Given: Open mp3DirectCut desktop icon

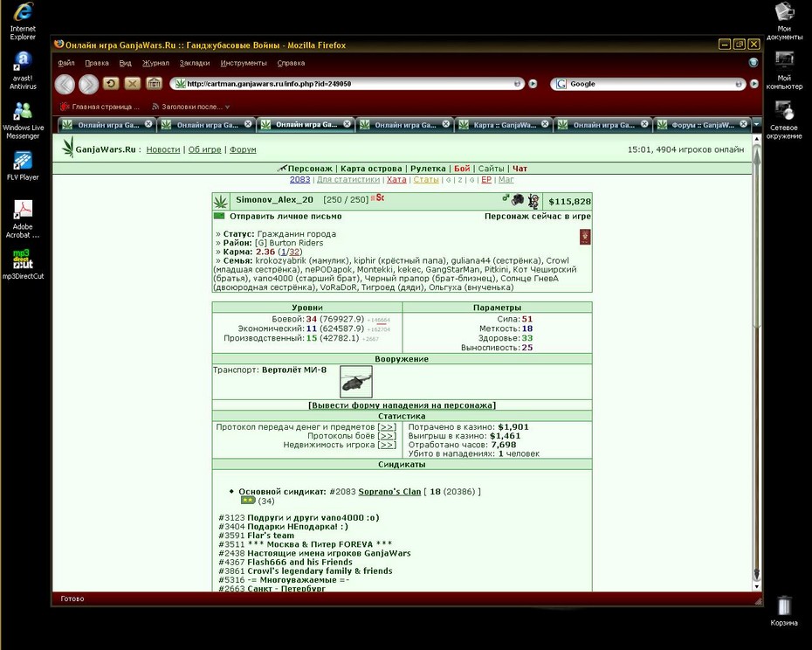Looking at the screenshot, I should [23, 265].
